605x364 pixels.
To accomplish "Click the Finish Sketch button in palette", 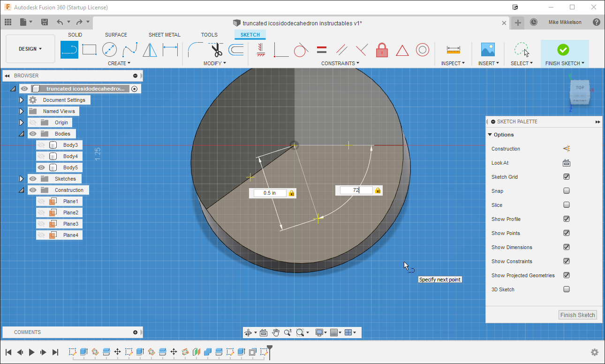I will [577, 315].
